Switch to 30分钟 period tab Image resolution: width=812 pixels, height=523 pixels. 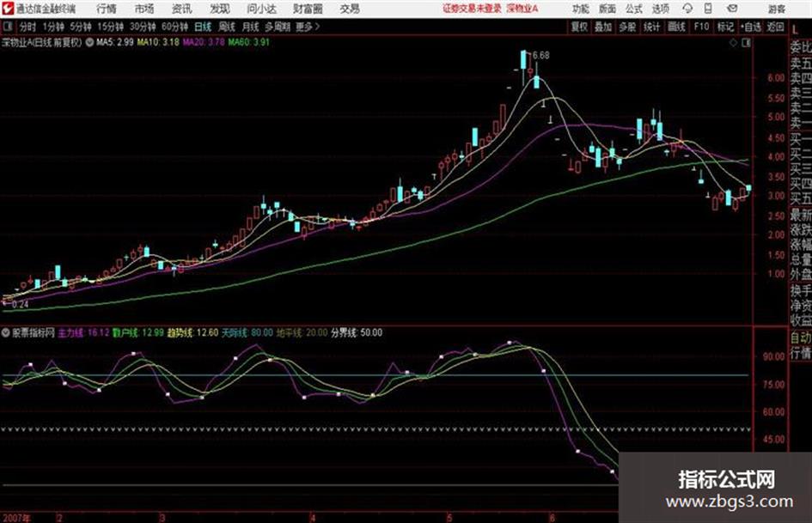tap(143, 27)
